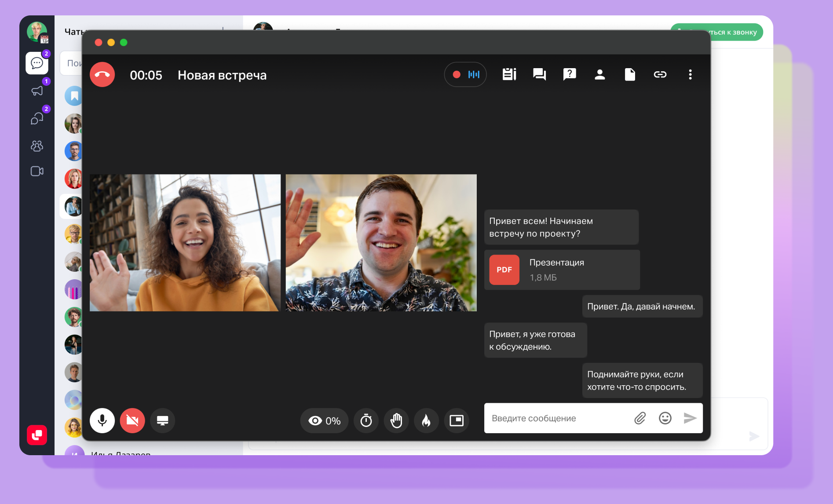Raise your hand in the call
The image size is (833, 504).
click(x=396, y=421)
